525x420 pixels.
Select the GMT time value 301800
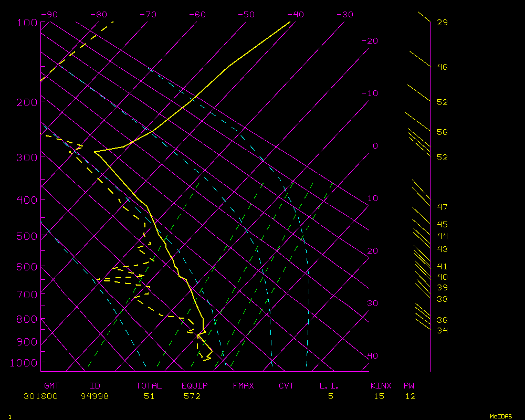tap(41, 396)
